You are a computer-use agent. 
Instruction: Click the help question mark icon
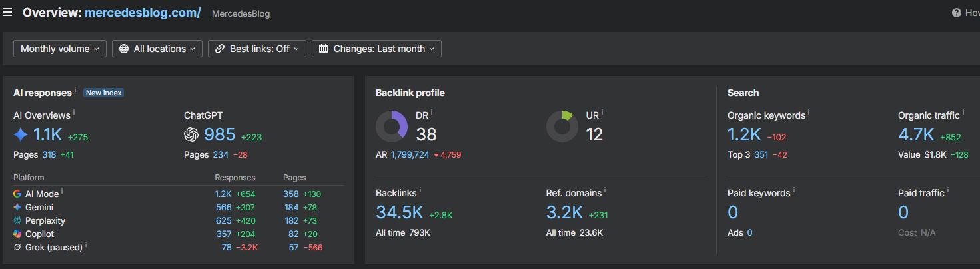coord(957,13)
